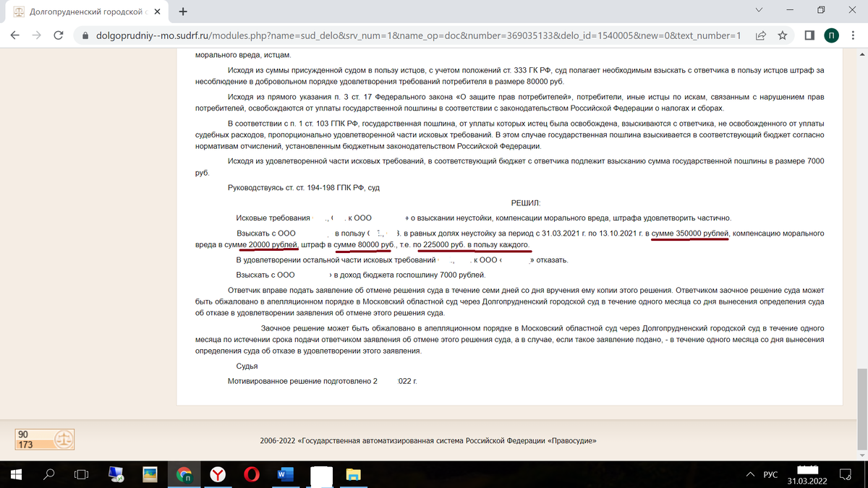Launch Yandex Browser from taskbar
The height and width of the screenshot is (488, 868).
[218, 474]
